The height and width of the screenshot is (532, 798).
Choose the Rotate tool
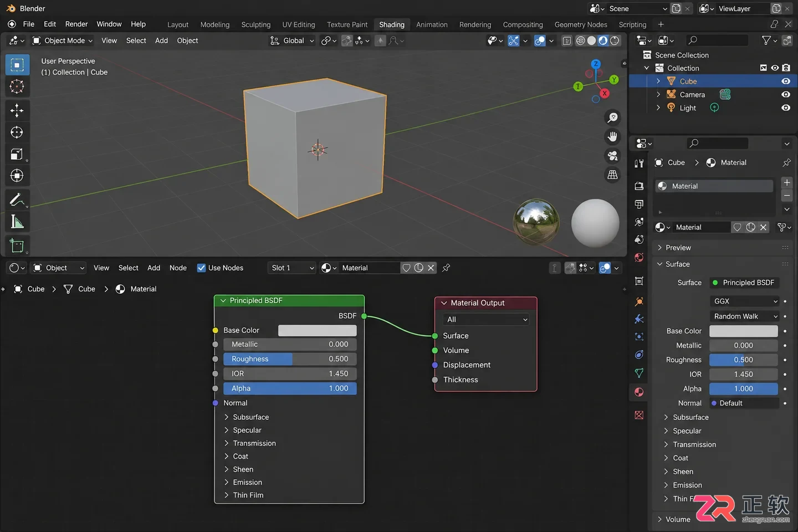17,132
